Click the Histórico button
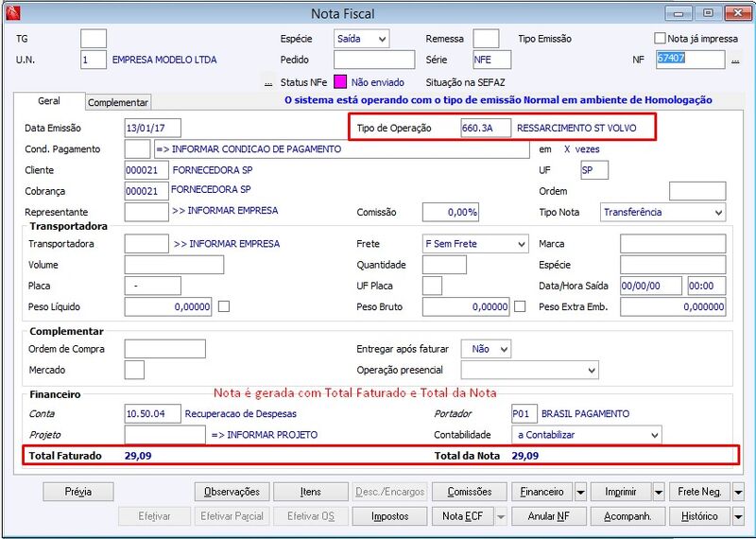This screenshot has height=539, width=756. (699, 516)
